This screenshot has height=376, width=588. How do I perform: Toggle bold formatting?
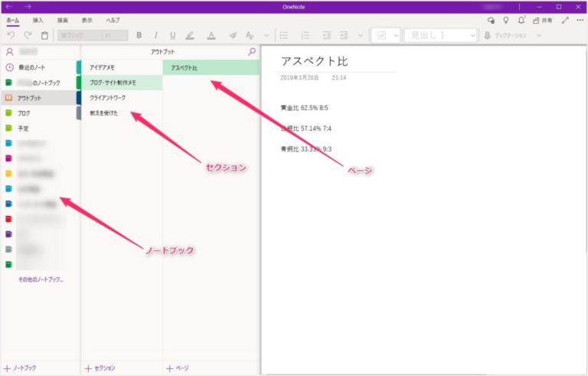coord(139,35)
